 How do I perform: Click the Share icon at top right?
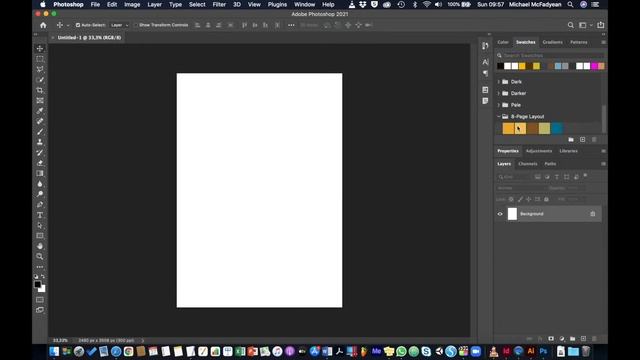600,25
